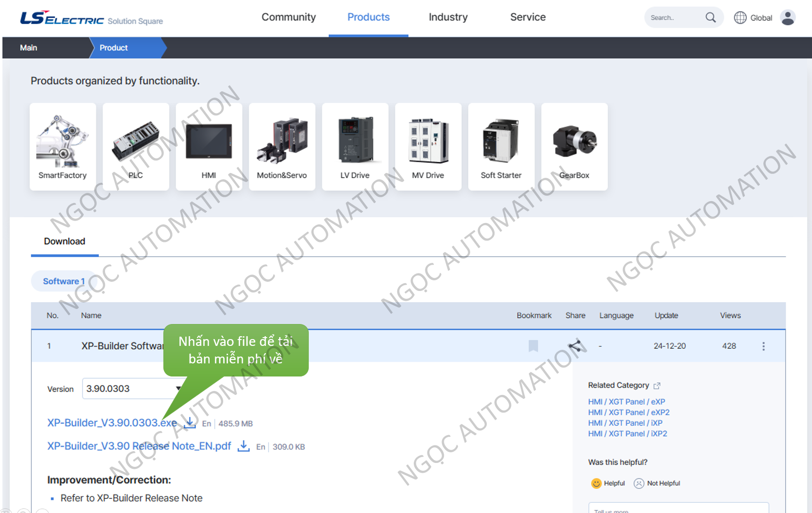Switch to the Download tab
The image size is (812, 513).
65,241
